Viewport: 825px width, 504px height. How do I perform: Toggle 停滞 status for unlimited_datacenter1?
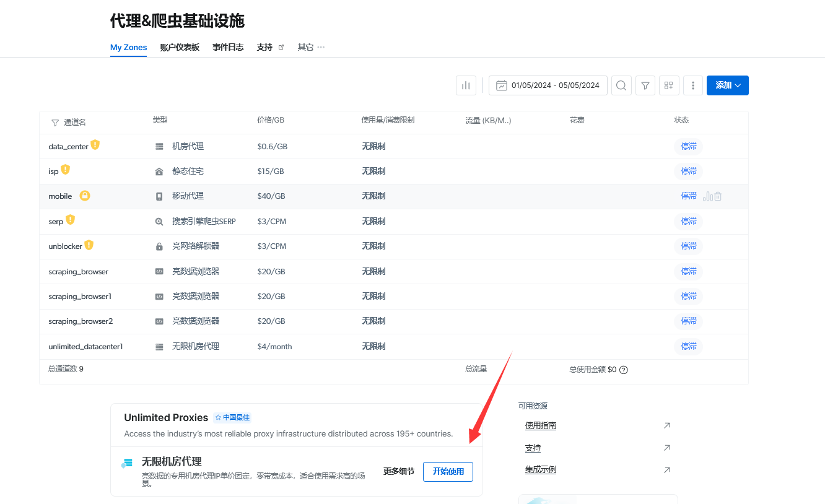[x=689, y=347]
